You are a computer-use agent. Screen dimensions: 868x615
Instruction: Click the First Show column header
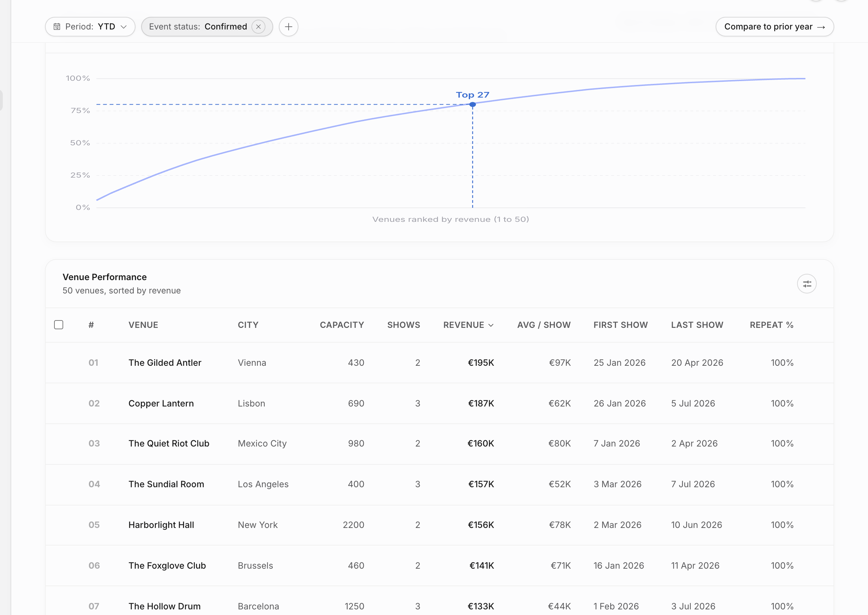(x=621, y=325)
